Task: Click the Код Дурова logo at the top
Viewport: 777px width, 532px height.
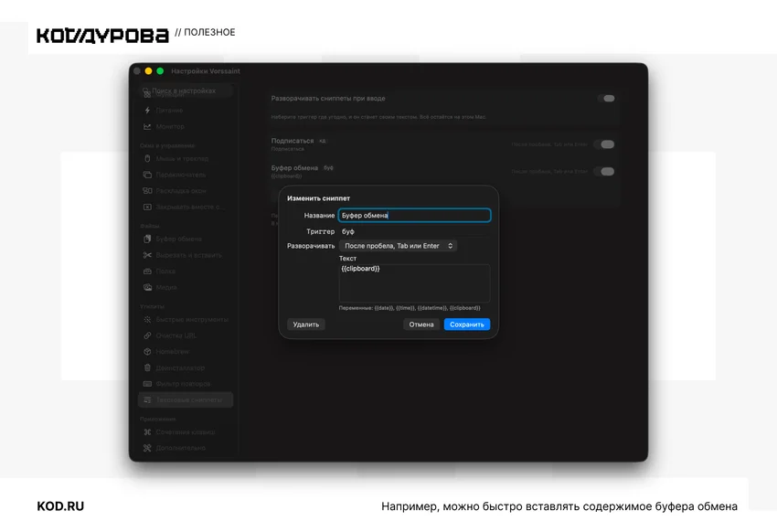Action: point(102,36)
